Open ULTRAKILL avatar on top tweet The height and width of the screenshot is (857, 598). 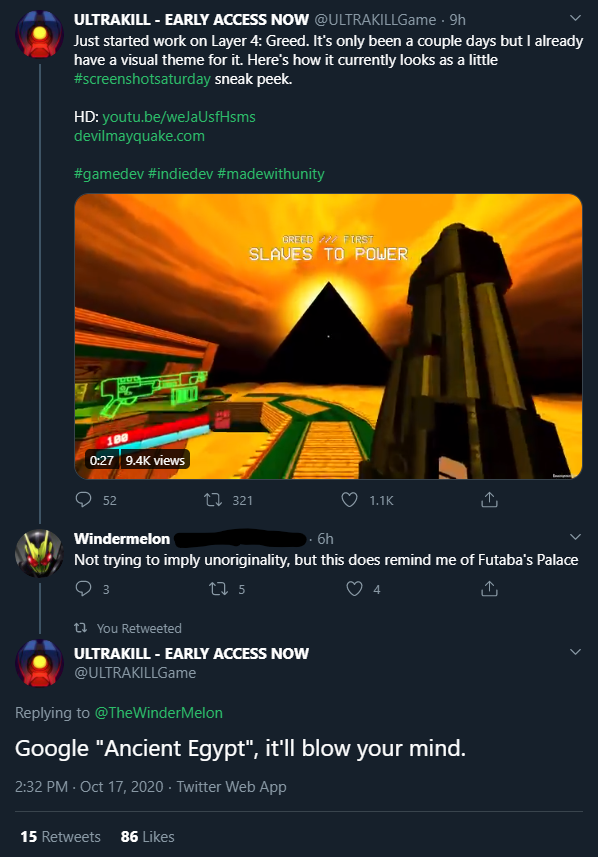point(39,34)
